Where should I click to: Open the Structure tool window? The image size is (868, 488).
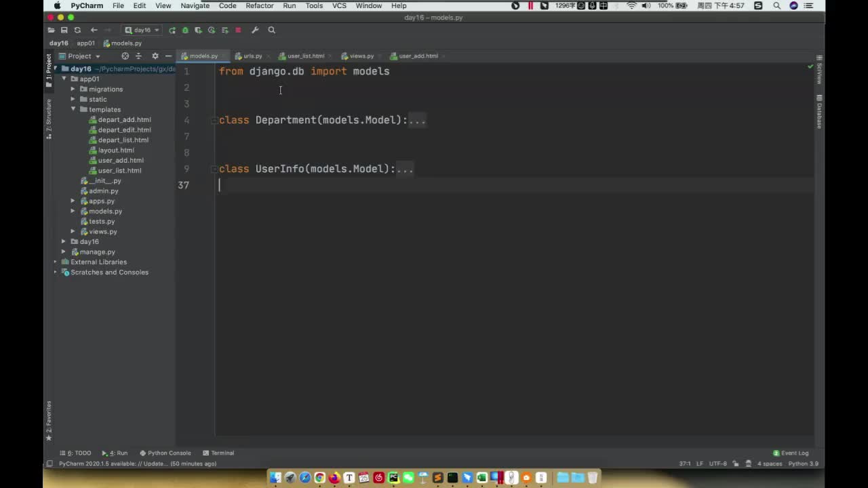49,119
